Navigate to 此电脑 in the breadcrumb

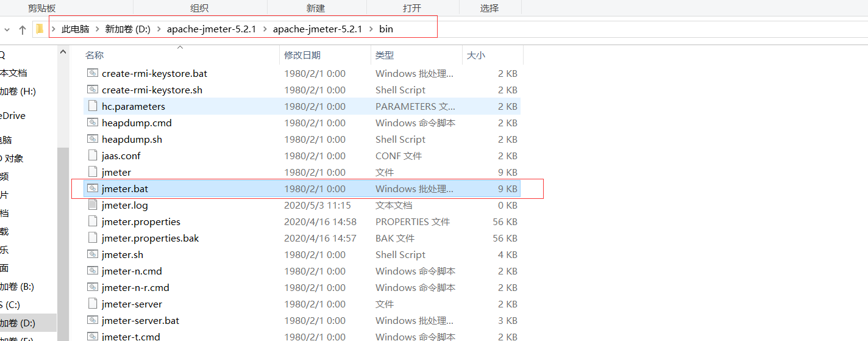tap(75, 29)
